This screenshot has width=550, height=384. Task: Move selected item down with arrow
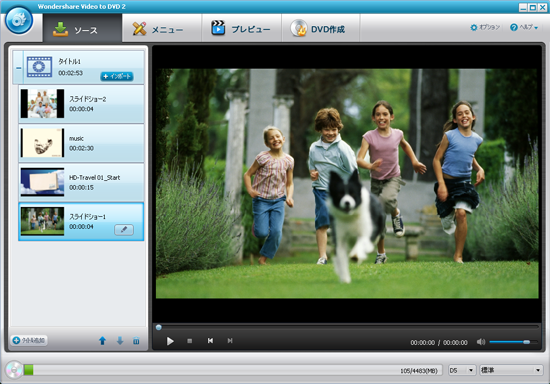point(120,341)
